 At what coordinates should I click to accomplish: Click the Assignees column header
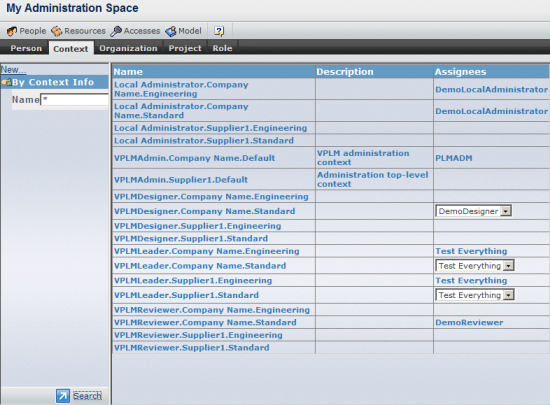[491, 72]
